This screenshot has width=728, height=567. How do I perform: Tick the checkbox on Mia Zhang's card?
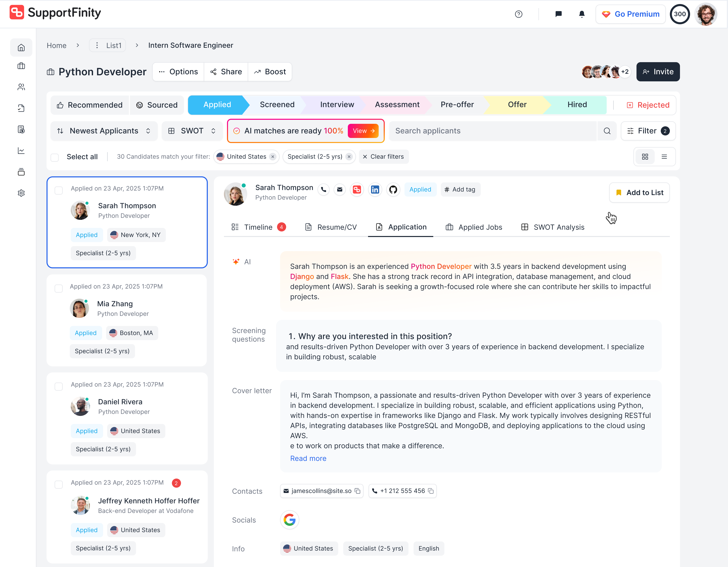(x=59, y=289)
